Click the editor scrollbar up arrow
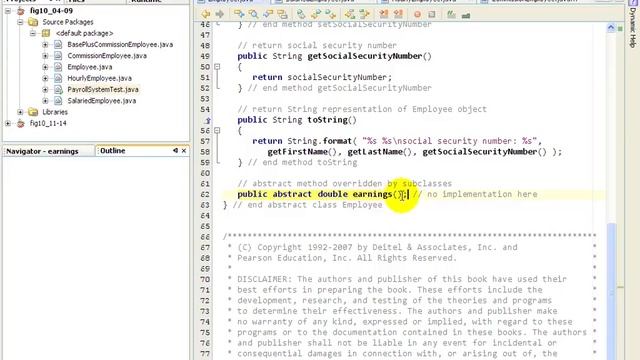This screenshot has width=640, height=360. click(611, 28)
